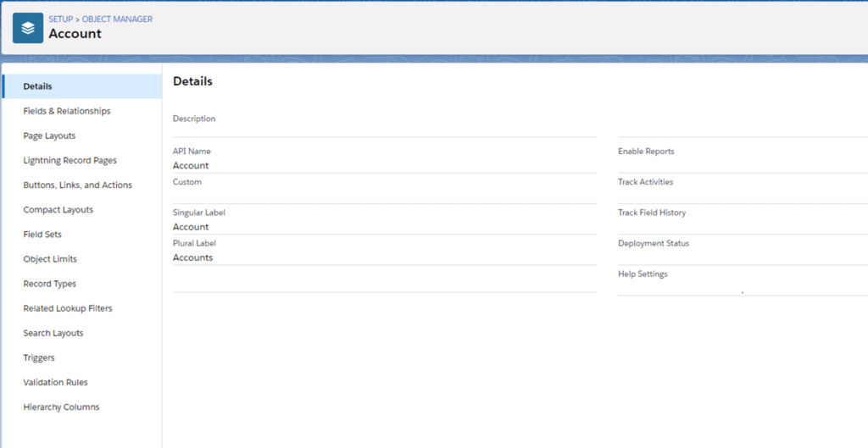868x448 pixels.
Task: Go to the SETUP breadcrumb link
Action: pyautogui.click(x=61, y=19)
